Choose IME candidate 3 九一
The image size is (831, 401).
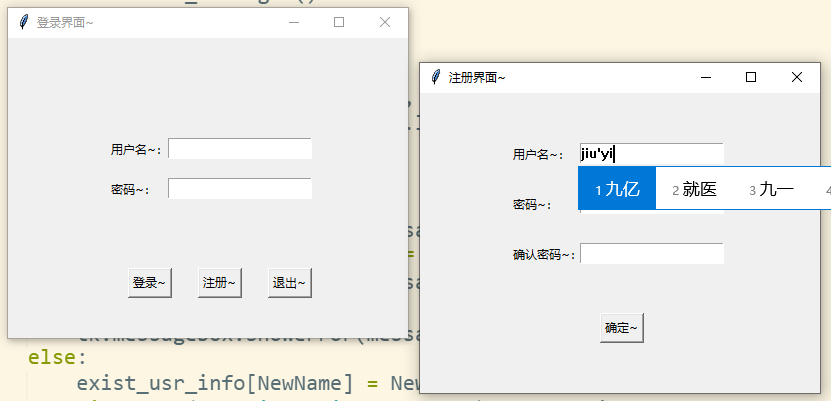click(x=772, y=189)
